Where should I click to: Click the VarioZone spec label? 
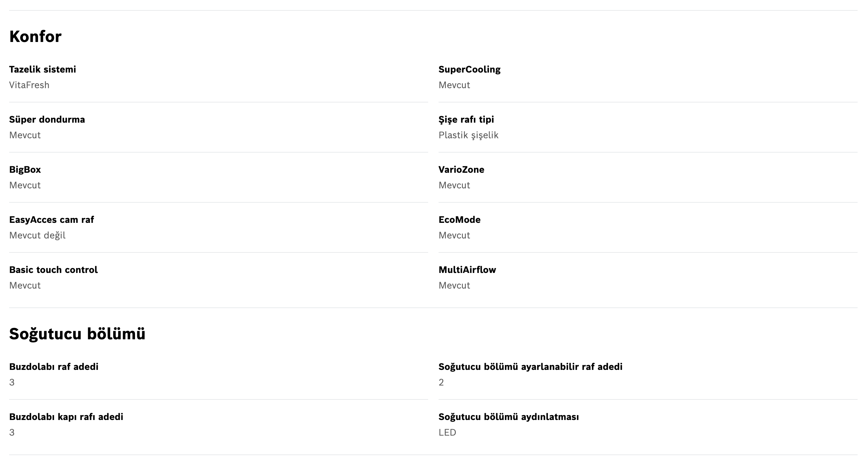point(461,169)
